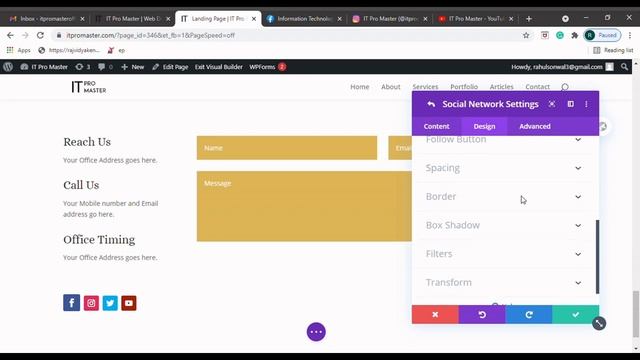Click the Name input field

tap(287, 148)
